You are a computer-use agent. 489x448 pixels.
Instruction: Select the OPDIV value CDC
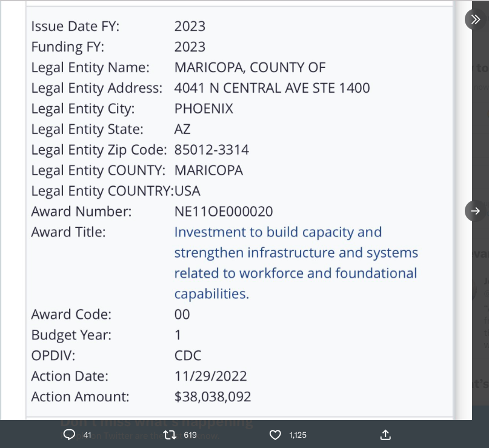188,356
